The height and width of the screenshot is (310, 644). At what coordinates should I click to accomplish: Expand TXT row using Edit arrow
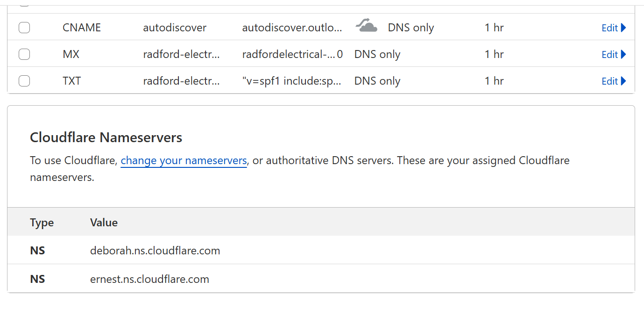tap(623, 81)
